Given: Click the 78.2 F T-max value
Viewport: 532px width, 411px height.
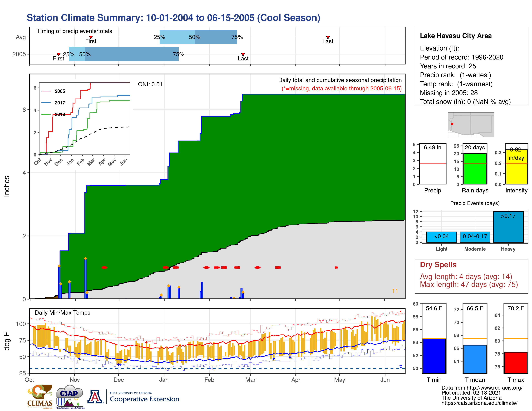Looking at the screenshot, I should [516, 308].
